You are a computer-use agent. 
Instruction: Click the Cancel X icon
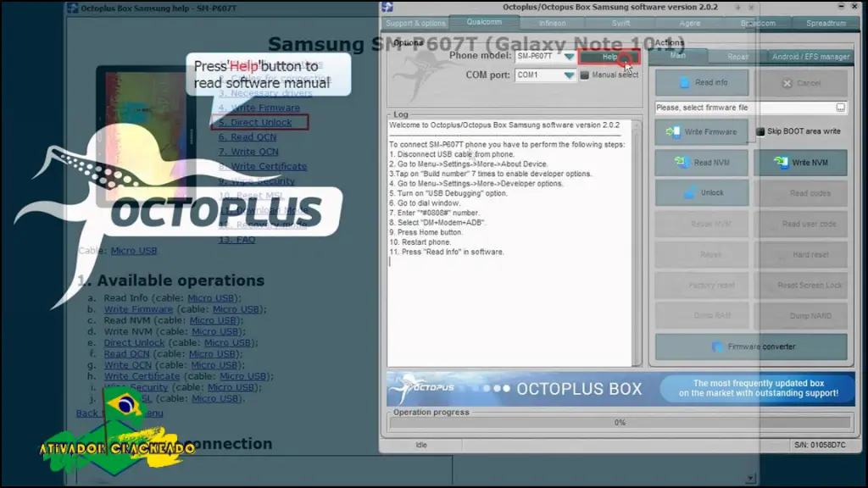[x=787, y=84]
